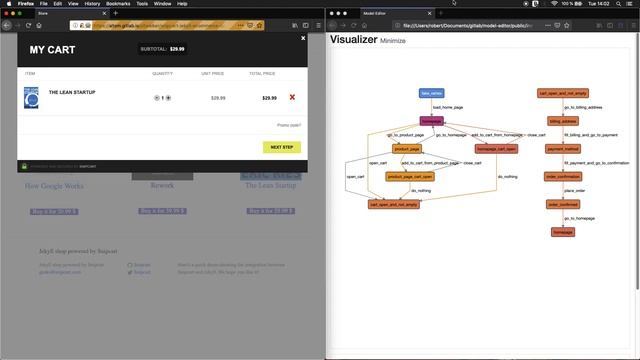Reload the Model Editor page

pos(353,25)
